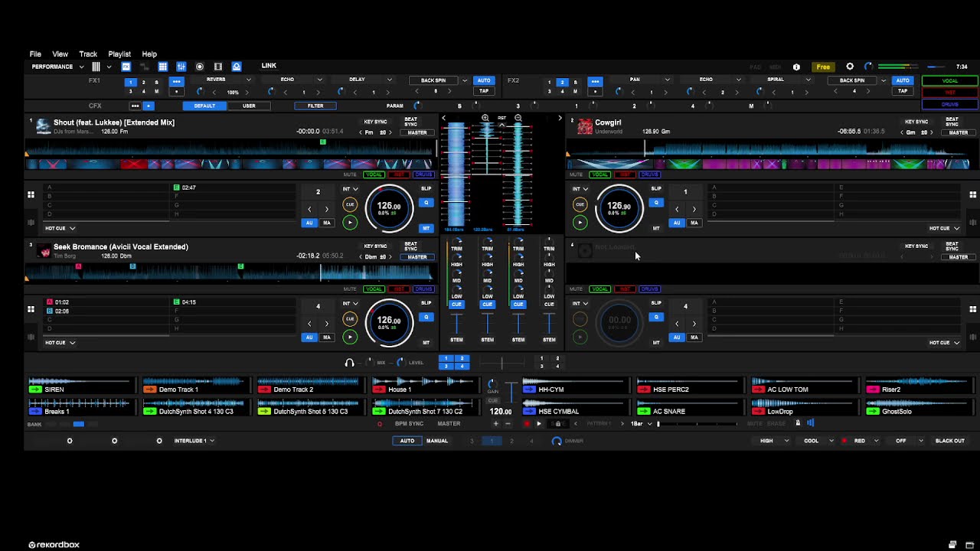Image resolution: width=980 pixels, height=551 pixels.
Task: Click the BLACK OUT button
Action: coord(949,441)
